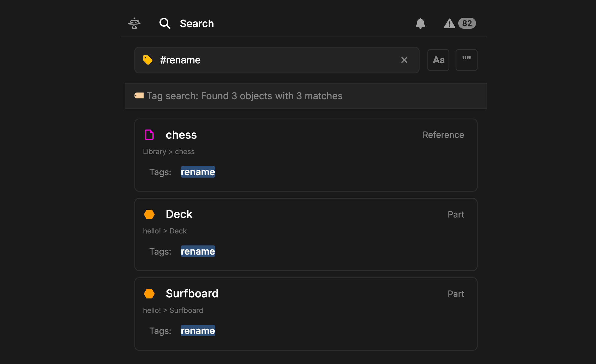Open the warnings triangle icon
Viewport: 596px width, 364px height.
point(449,24)
